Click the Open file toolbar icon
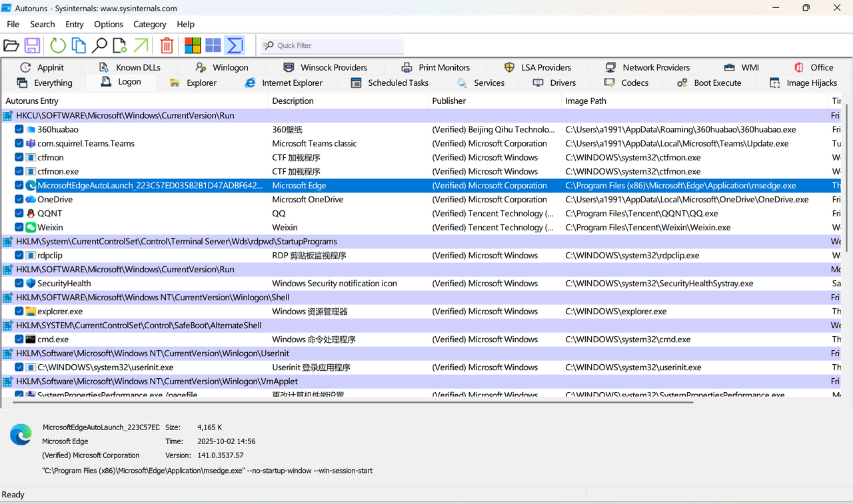Image resolution: width=853 pixels, height=504 pixels. (x=11, y=45)
